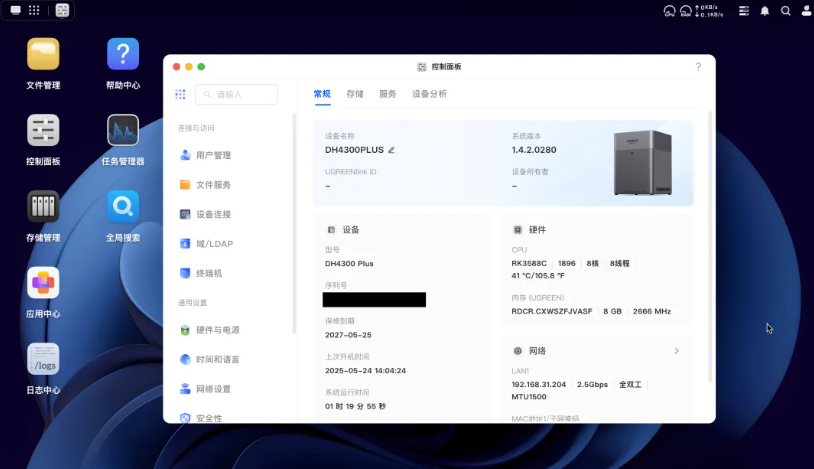The height and width of the screenshot is (469, 814).
Task: Click the 时间和语言 sidebar icon
Action: point(185,359)
